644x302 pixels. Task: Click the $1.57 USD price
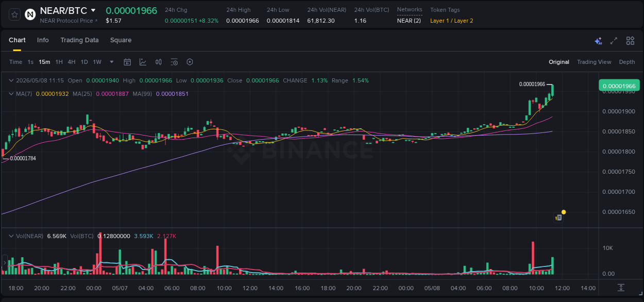click(x=113, y=21)
